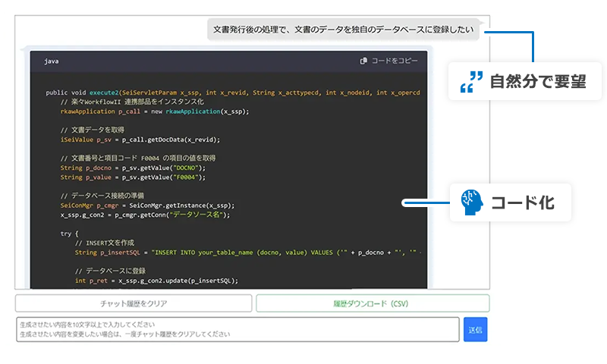The width and height of the screenshot is (607, 364).
Task: Click the // 文書データを取得 comment
Action: click(92, 130)
